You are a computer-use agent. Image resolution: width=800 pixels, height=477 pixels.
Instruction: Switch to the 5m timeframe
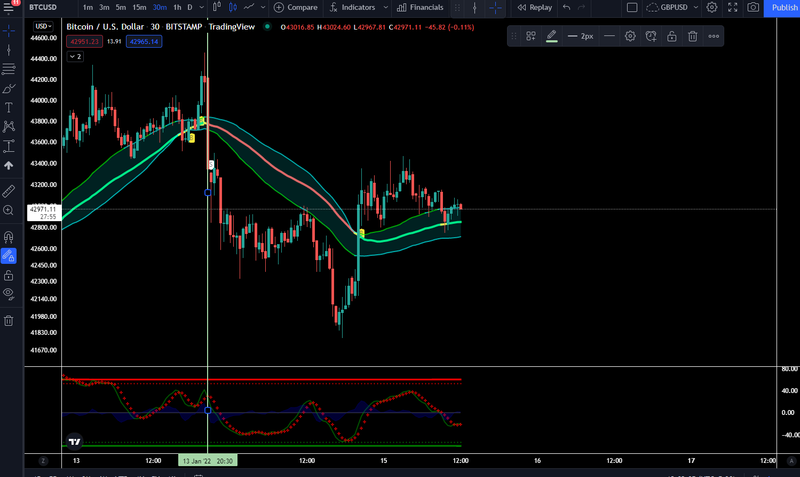[120, 8]
